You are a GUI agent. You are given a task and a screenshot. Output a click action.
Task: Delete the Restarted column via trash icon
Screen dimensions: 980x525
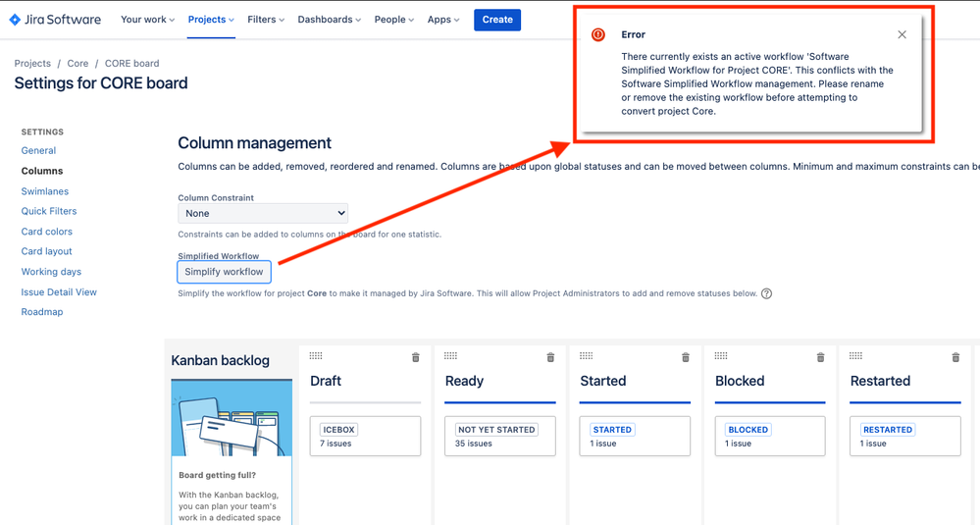[955, 357]
